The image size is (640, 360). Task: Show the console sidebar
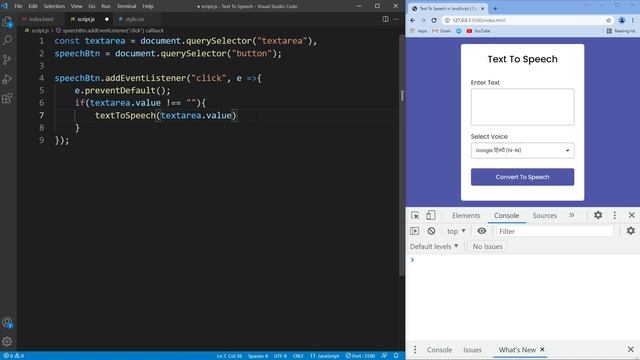pos(415,231)
